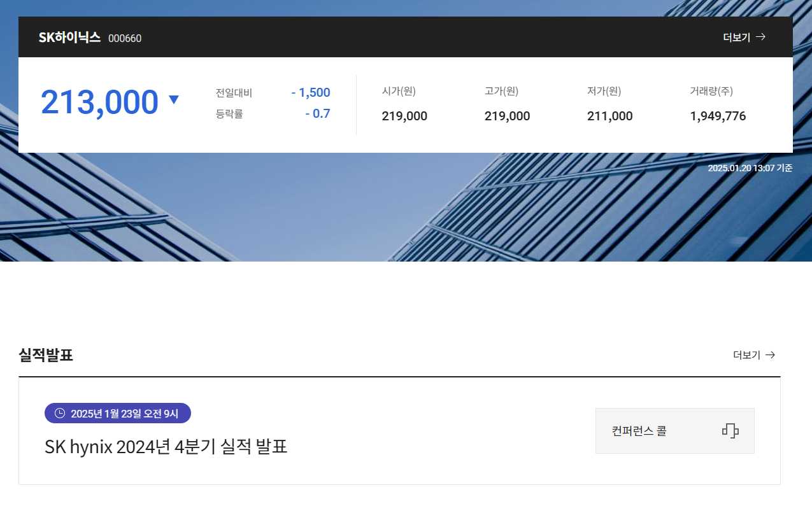
Task: Click the 컨퍼런스 콜 button
Action: [x=675, y=431]
